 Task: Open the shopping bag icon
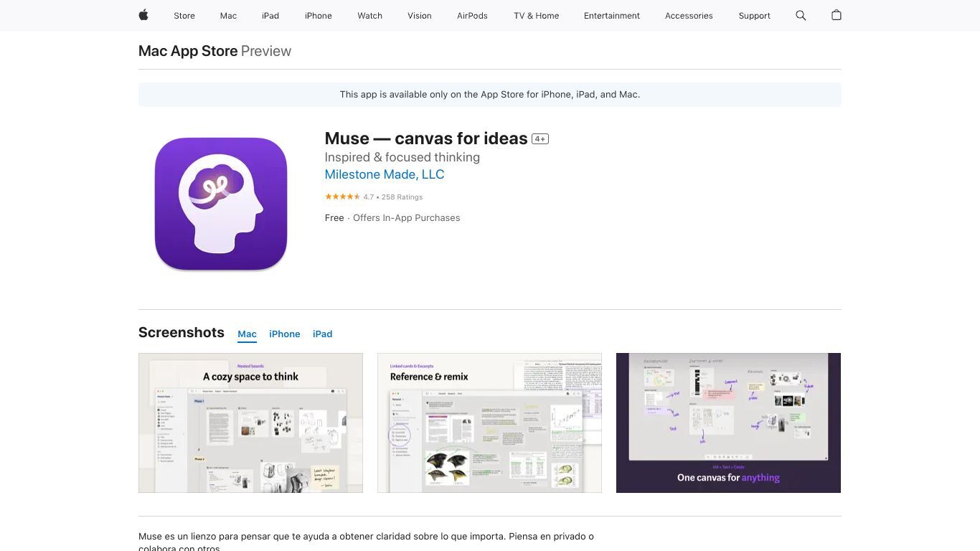[x=836, y=15]
